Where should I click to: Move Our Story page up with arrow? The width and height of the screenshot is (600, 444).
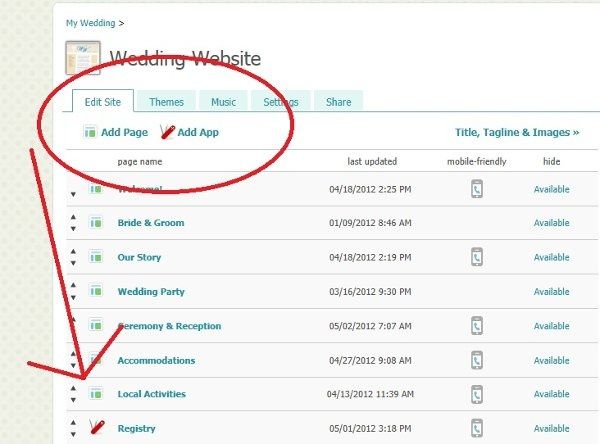click(x=74, y=252)
